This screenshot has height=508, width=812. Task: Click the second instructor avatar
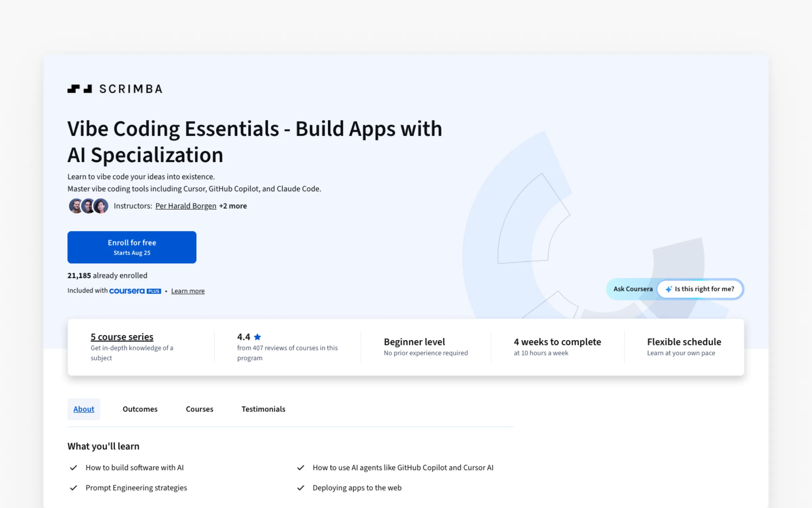point(88,206)
